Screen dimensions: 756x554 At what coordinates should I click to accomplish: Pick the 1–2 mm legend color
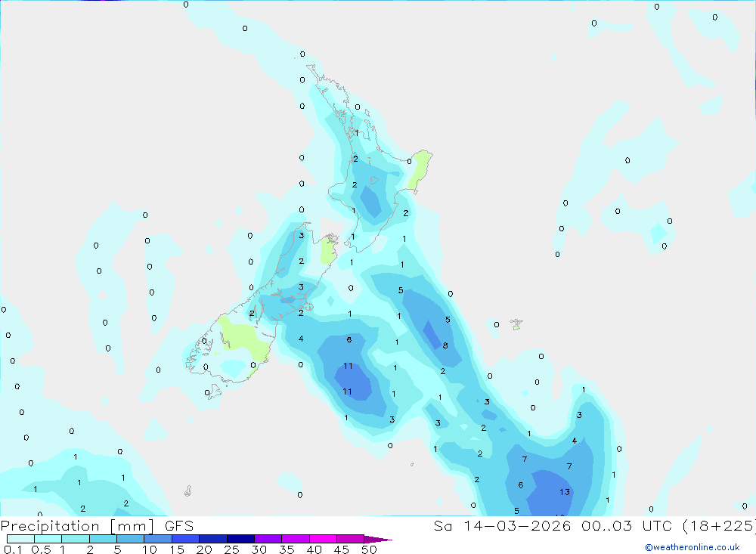pos(75,539)
